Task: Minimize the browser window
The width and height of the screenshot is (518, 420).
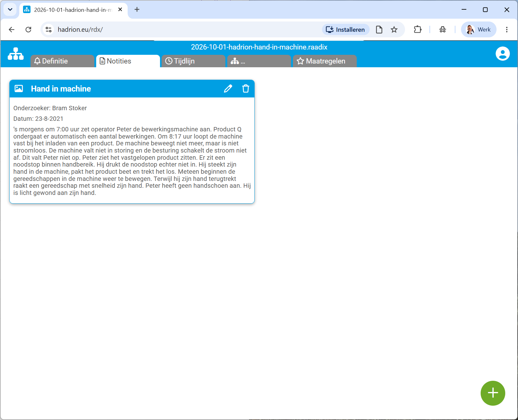Action: [x=464, y=10]
